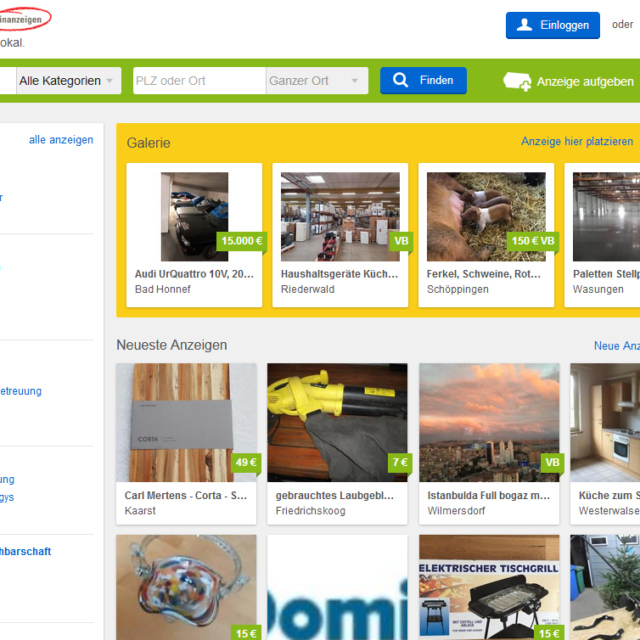This screenshot has width=640, height=640.
Task: Click the 'etreuung' sidebar category link
Action: tap(21, 391)
